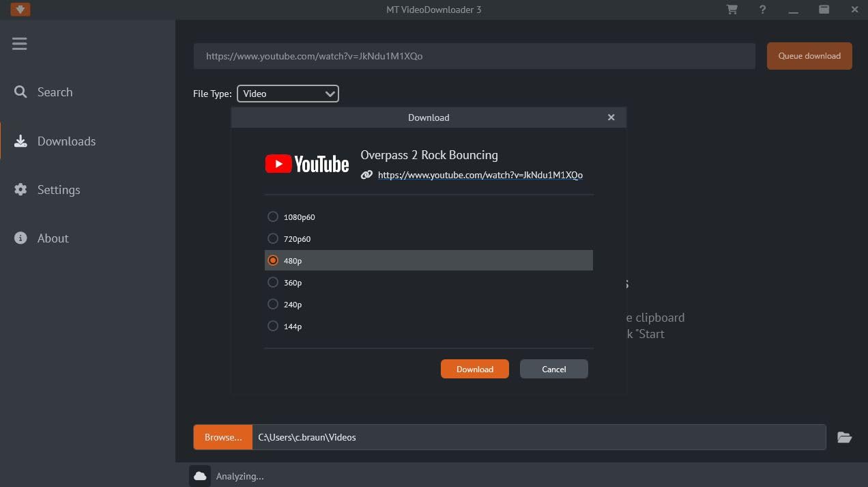Choose the 240p quality option
This screenshot has height=487, width=868.
pos(429,304)
